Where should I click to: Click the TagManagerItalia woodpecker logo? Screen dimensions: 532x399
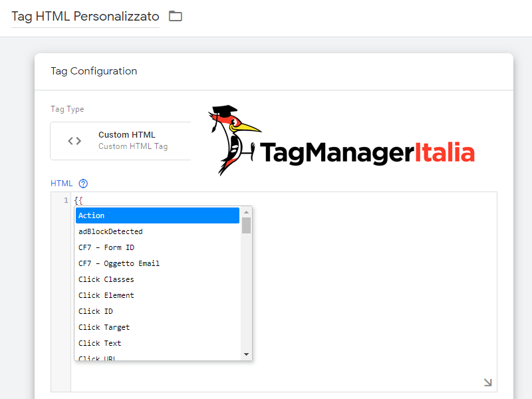(341, 140)
